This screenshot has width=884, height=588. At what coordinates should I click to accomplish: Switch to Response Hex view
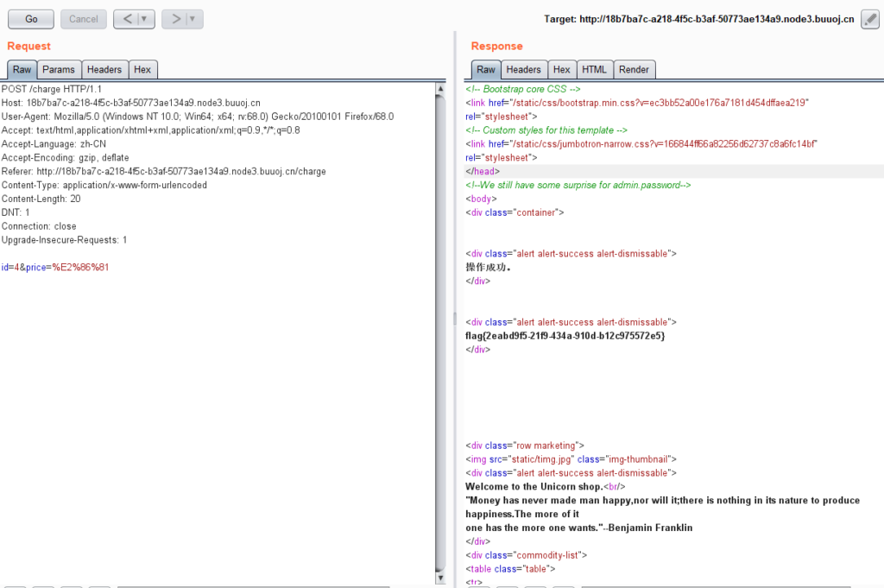561,70
